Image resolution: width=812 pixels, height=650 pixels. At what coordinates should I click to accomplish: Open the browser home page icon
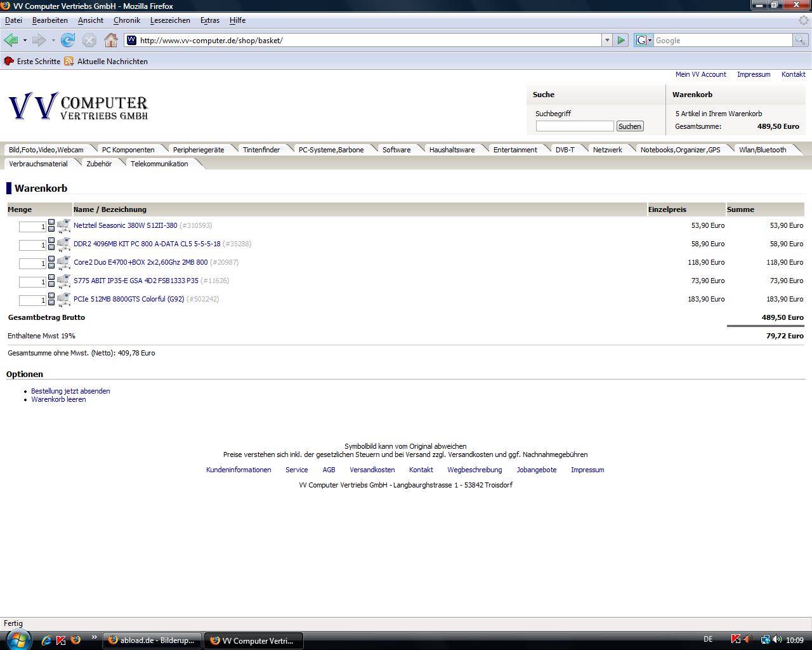tap(111, 40)
